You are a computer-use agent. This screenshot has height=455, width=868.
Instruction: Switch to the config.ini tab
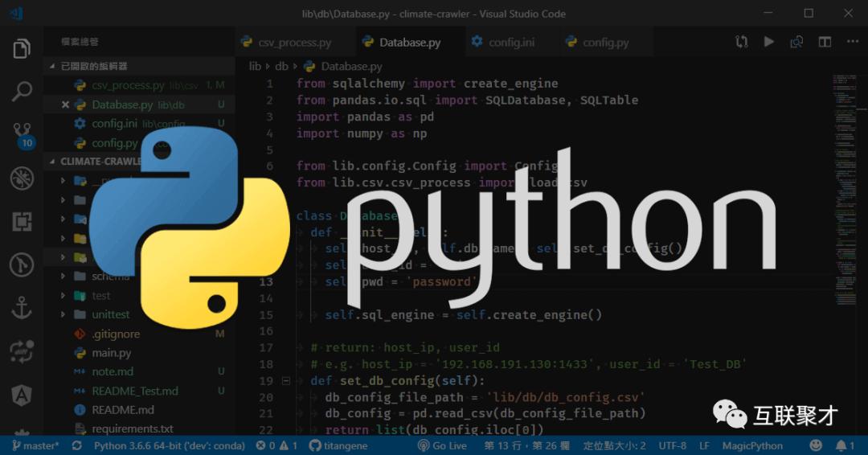click(x=510, y=42)
